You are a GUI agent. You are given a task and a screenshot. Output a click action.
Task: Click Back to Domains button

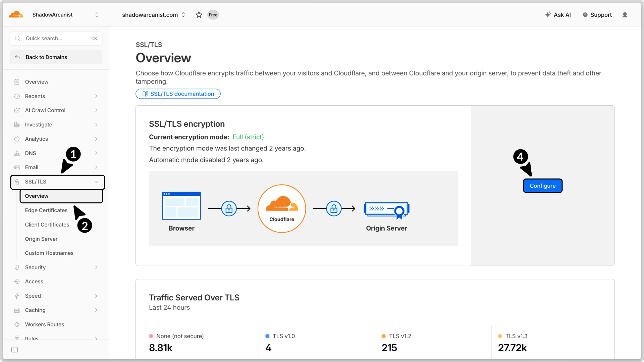[x=56, y=57]
